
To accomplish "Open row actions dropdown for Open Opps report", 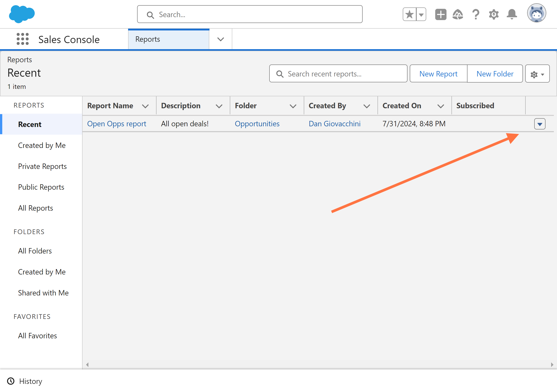I will coord(540,124).
